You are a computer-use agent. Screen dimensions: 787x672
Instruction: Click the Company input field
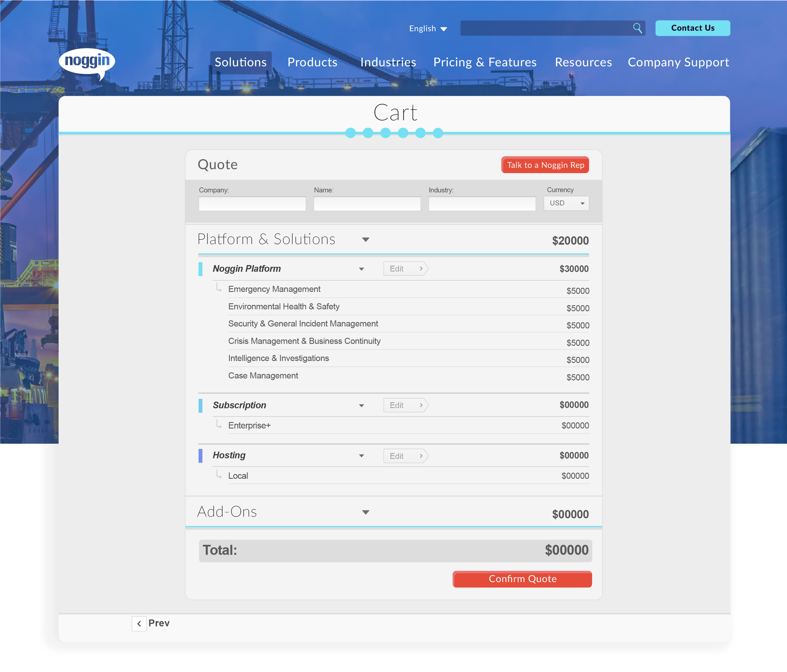(252, 204)
